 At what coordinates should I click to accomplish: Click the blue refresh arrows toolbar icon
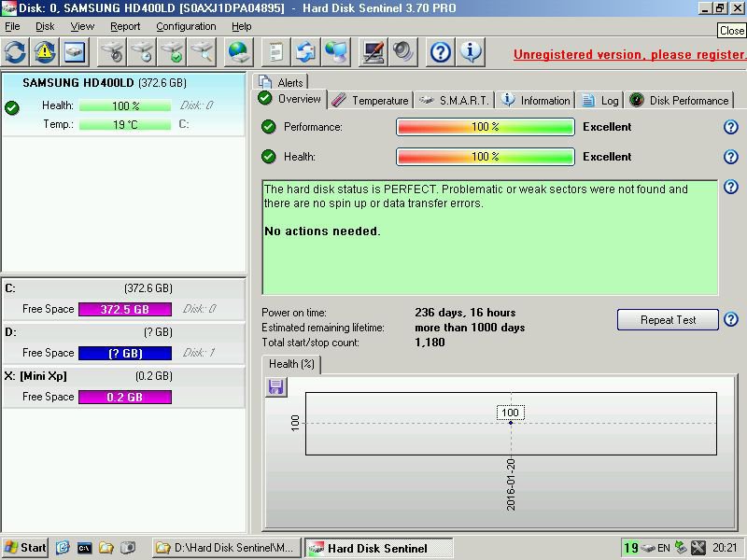pos(15,52)
